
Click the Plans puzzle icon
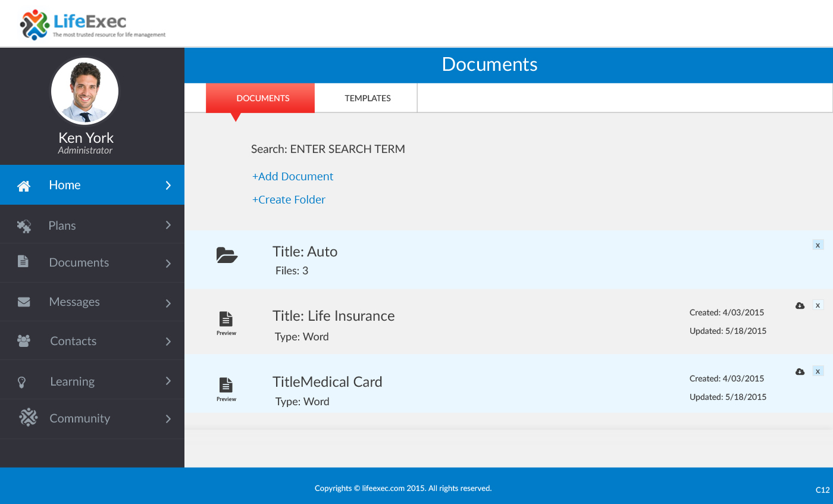point(24,226)
